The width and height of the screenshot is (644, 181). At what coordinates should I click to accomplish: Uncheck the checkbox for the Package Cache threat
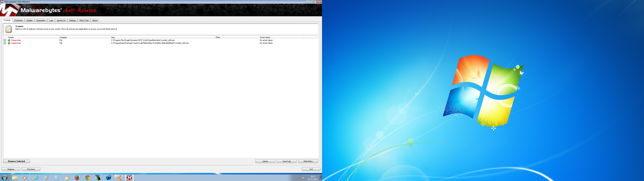pos(5,43)
